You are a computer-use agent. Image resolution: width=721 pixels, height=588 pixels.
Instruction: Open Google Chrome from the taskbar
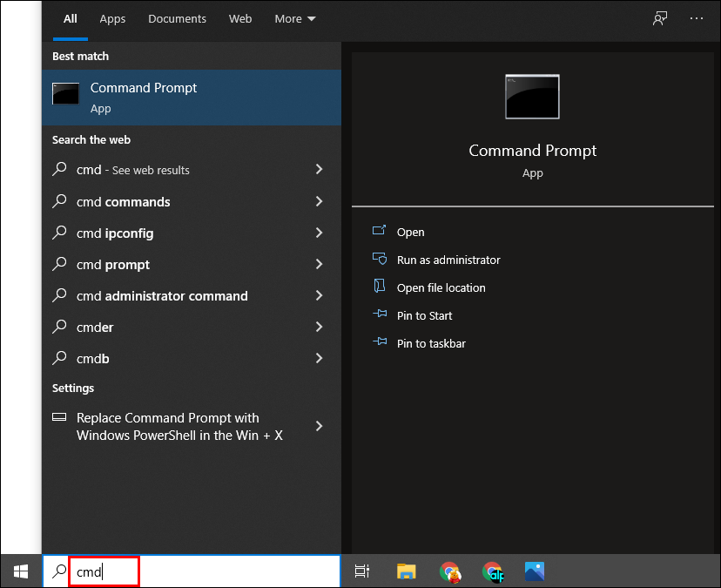(450, 571)
